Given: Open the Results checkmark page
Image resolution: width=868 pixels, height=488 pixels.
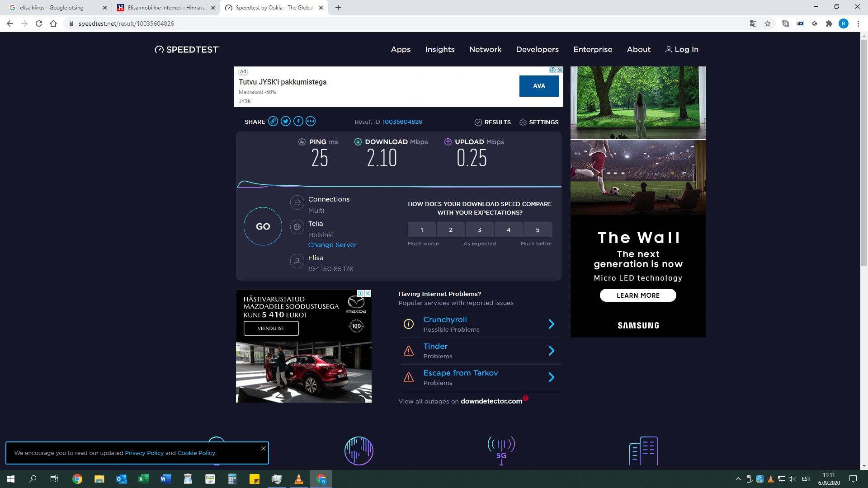Looking at the screenshot, I should click(492, 122).
